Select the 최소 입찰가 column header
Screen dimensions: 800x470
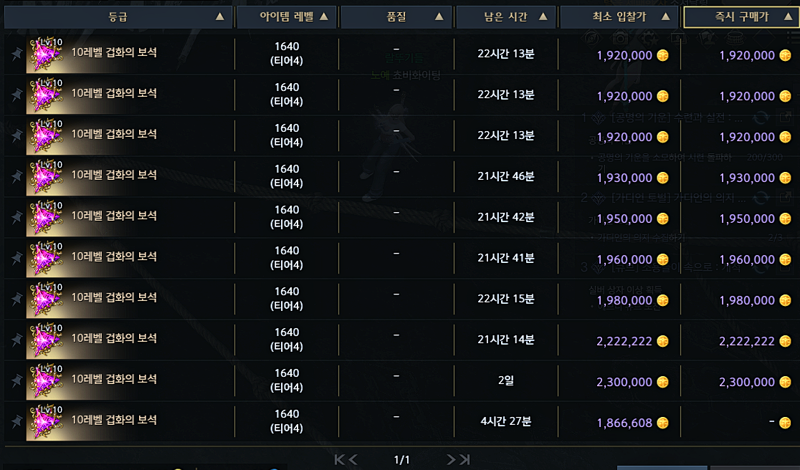coord(619,17)
